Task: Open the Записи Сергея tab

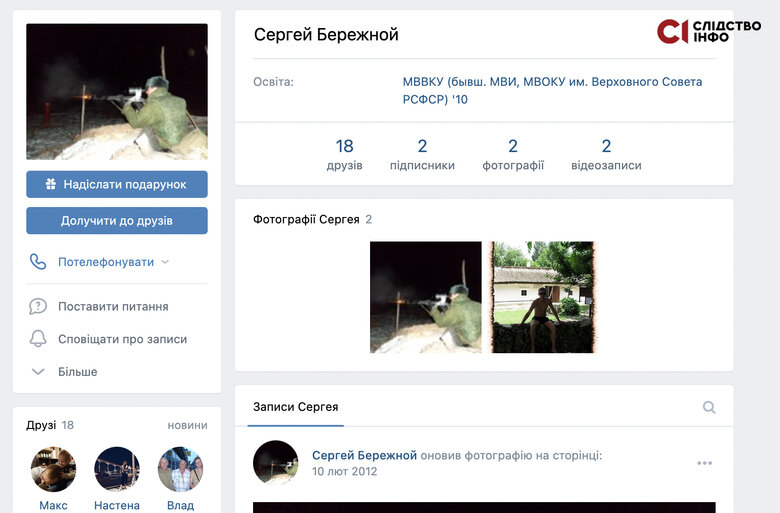Action: click(x=295, y=407)
